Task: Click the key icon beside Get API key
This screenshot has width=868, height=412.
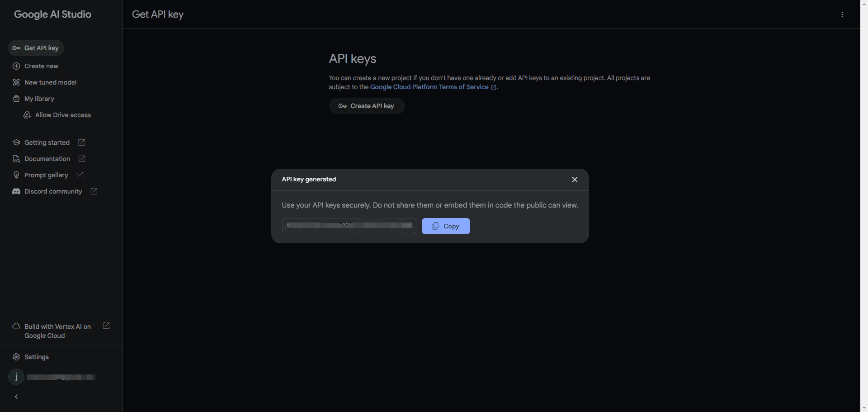Action: tap(16, 48)
